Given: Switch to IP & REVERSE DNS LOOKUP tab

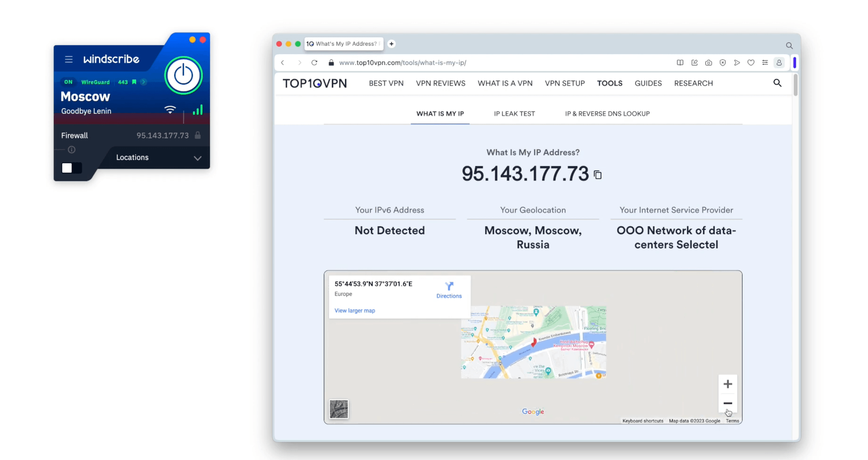Looking at the screenshot, I should (607, 114).
